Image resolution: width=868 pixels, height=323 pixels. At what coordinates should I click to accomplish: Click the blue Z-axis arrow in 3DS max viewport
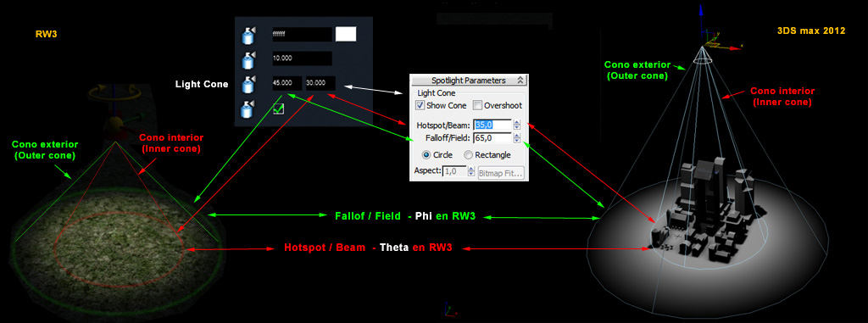point(701,25)
